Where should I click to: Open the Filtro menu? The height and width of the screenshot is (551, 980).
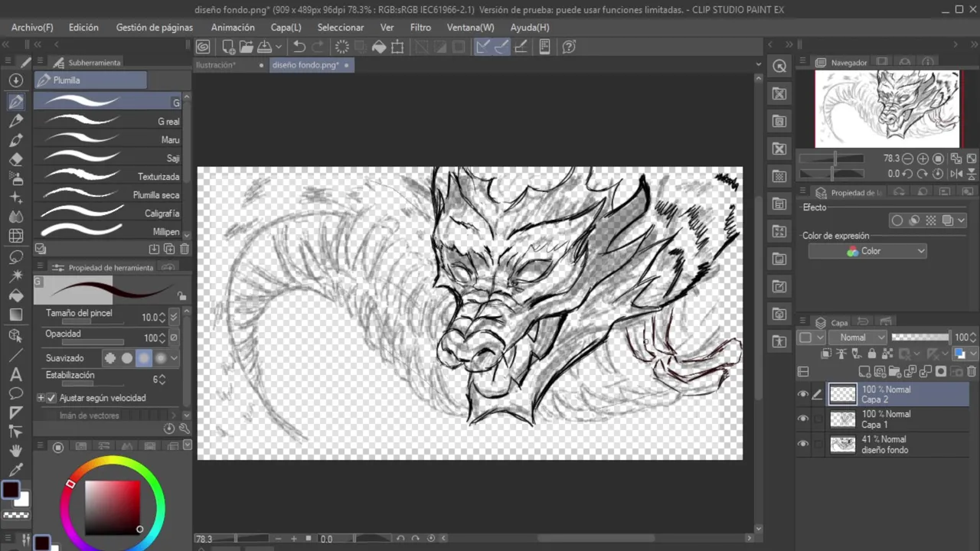(x=420, y=27)
